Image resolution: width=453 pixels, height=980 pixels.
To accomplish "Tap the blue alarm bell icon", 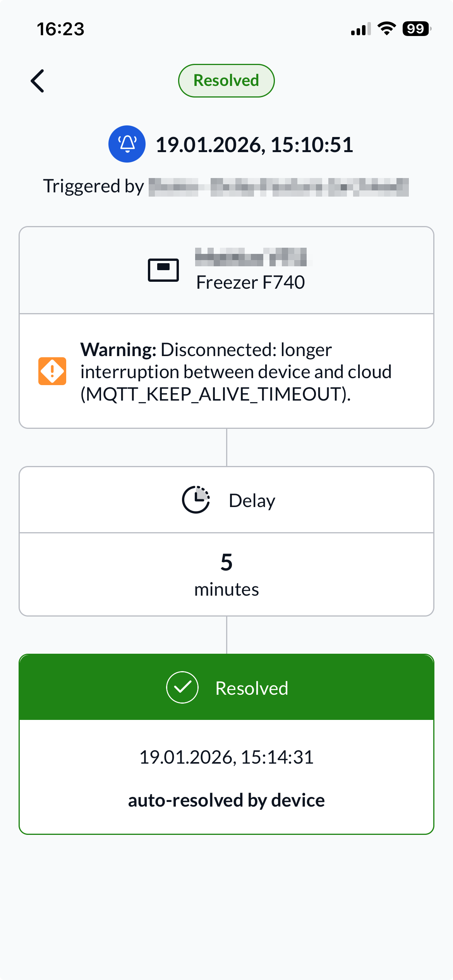I will (x=127, y=143).
